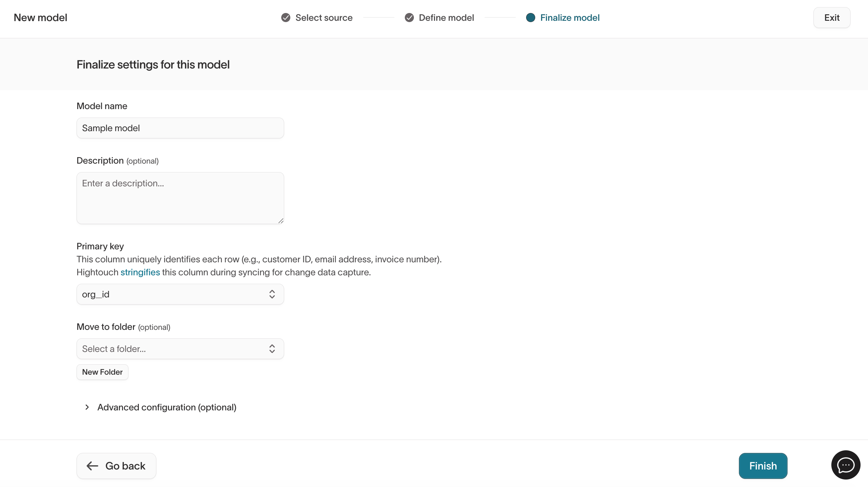The image size is (868, 487).
Task: Click the Advanced configuration chevron arrow
Action: [87, 407]
